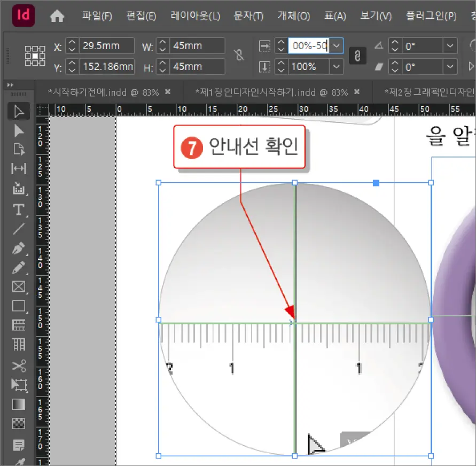Open the 개체(O) menu

pos(293,16)
